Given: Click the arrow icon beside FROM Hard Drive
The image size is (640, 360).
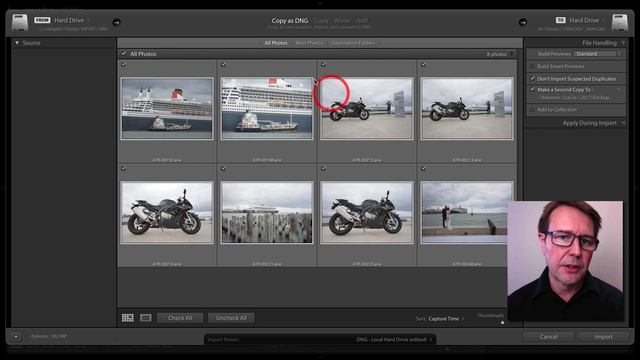Looking at the screenshot, I should [x=116, y=22].
